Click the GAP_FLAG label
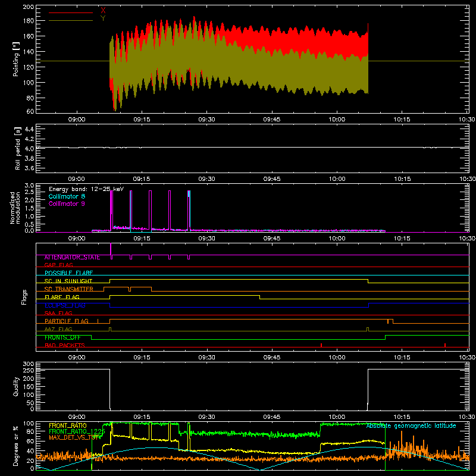This screenshot has width=476, height=476. pyautogui.click(x=58, y=265)
